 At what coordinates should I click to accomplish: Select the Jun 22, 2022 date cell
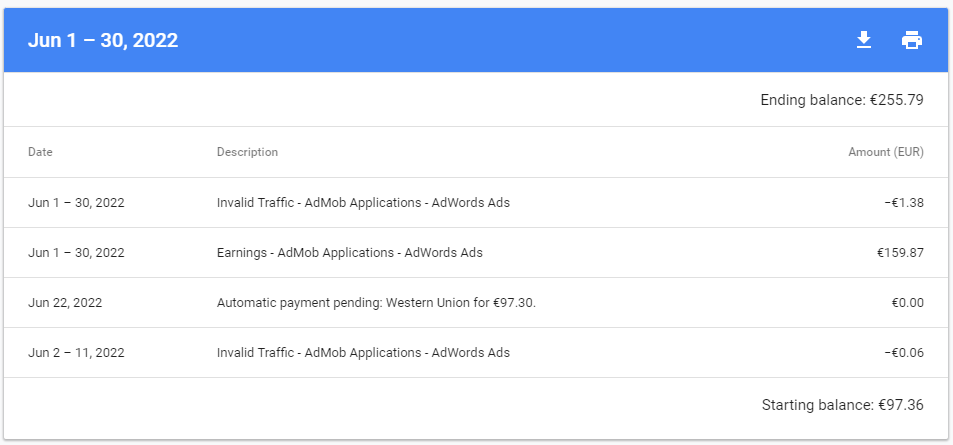(x=65, y=303)
